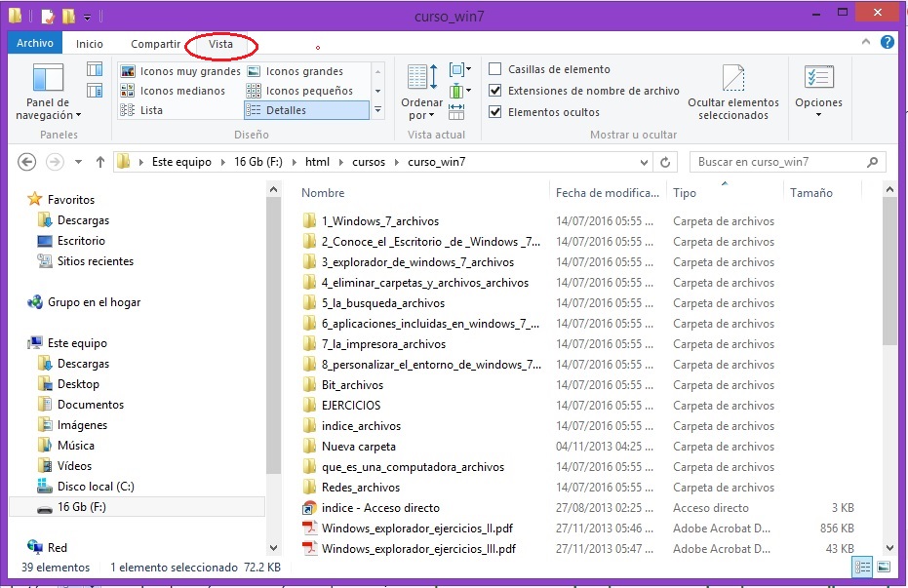Expand the address bar history dropdown
This screenshot has height=588, width=908.
(644, 162)
